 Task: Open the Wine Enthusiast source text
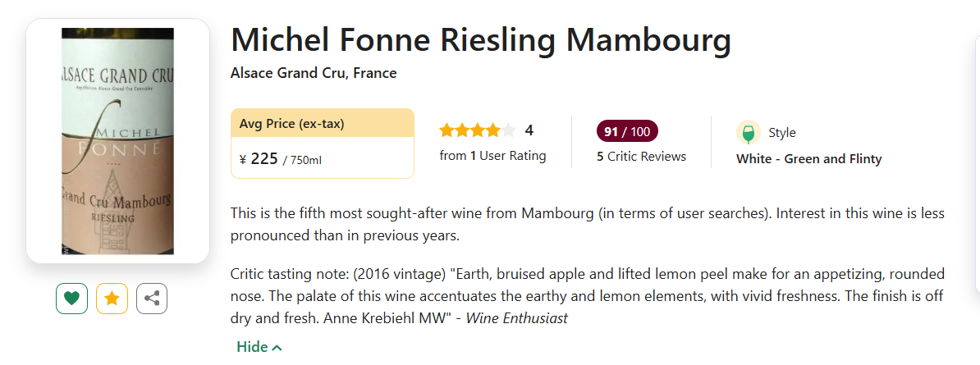(517, 318)
